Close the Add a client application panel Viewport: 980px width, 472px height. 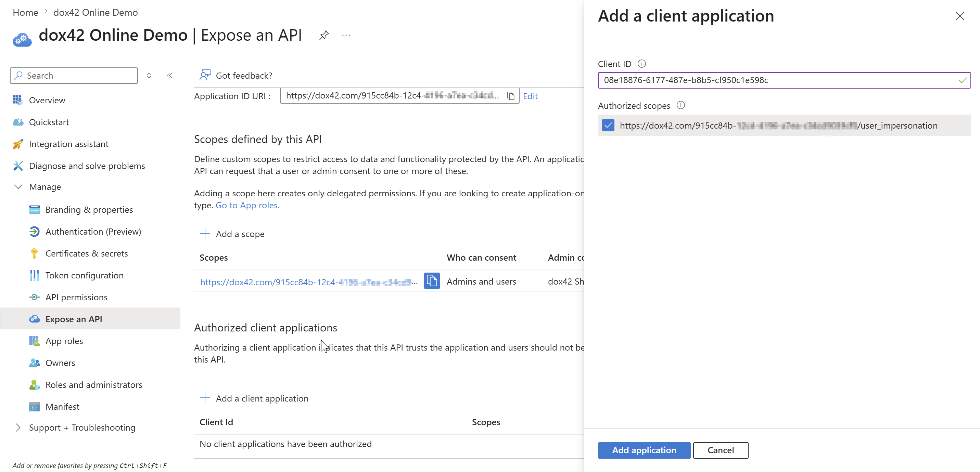point(960,16)
